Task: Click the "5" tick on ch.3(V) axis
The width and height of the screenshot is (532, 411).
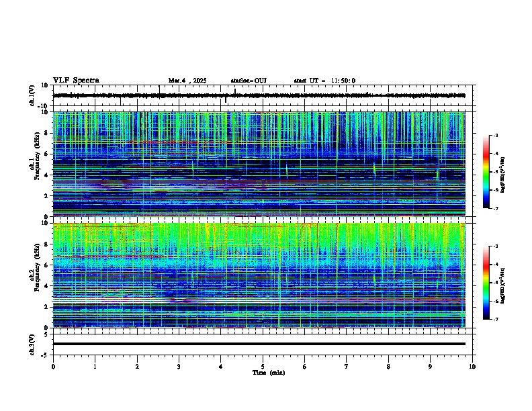Action: point(46,334)
